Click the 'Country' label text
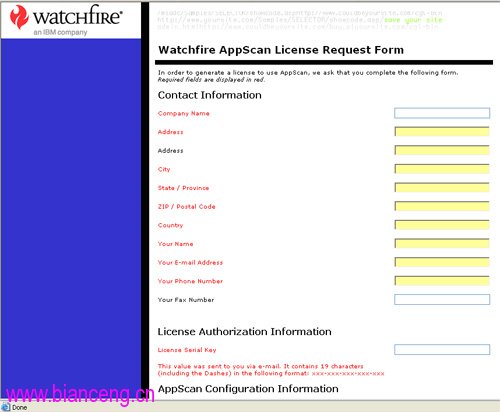The width and height of the screenshot is (500, 412). (170, 225)
